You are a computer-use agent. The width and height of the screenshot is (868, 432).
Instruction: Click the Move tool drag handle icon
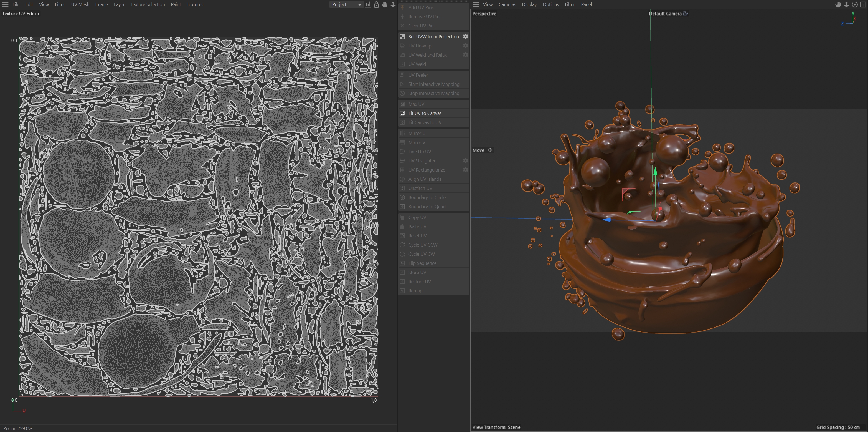(x=490, y=150)
